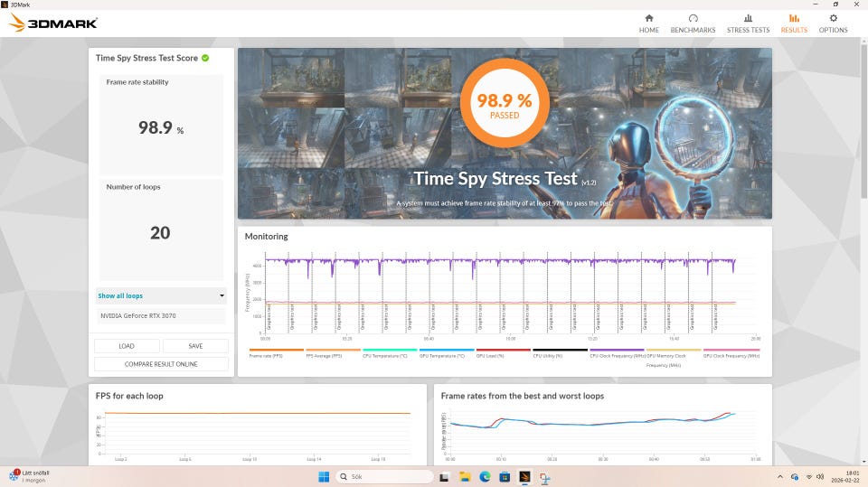Click the 3DMark logo
Viewport: 868px width, 487px height.
[x=53, y=23]
